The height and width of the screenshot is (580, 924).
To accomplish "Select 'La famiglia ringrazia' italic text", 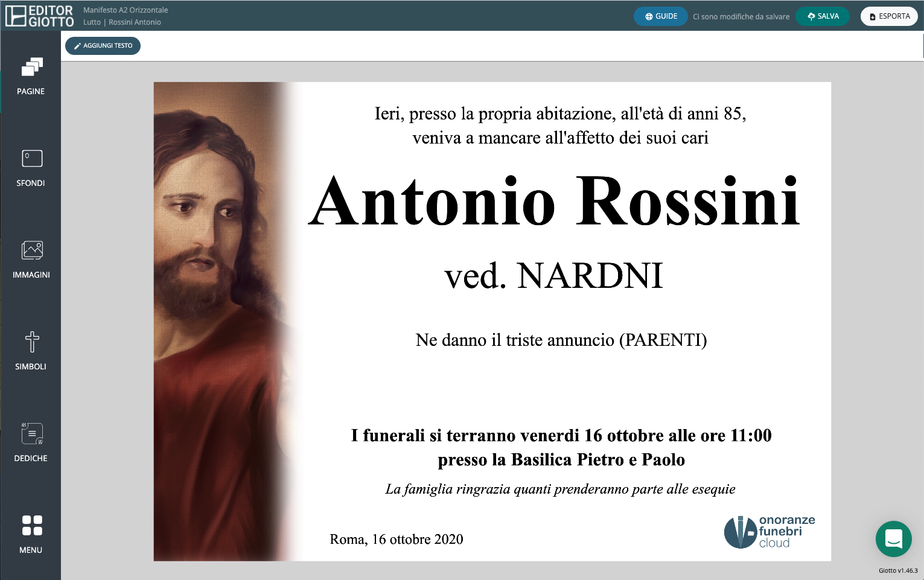I will pos(560,489).
